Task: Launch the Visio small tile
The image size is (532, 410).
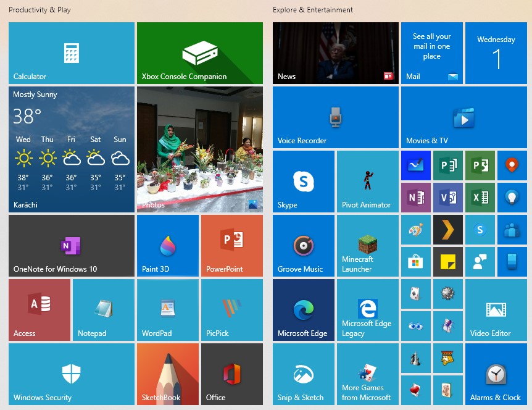Action: pyautogui.click(x=448, y=198)
